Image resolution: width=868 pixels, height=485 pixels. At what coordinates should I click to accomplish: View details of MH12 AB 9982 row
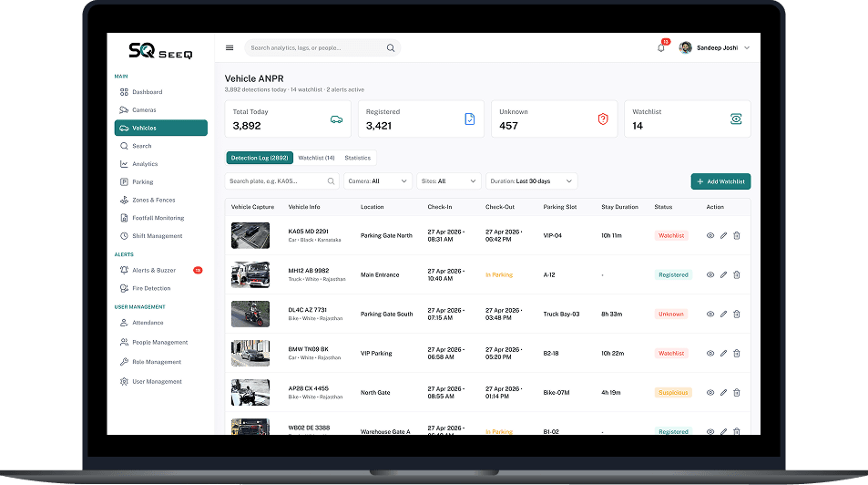coord(710,275)
